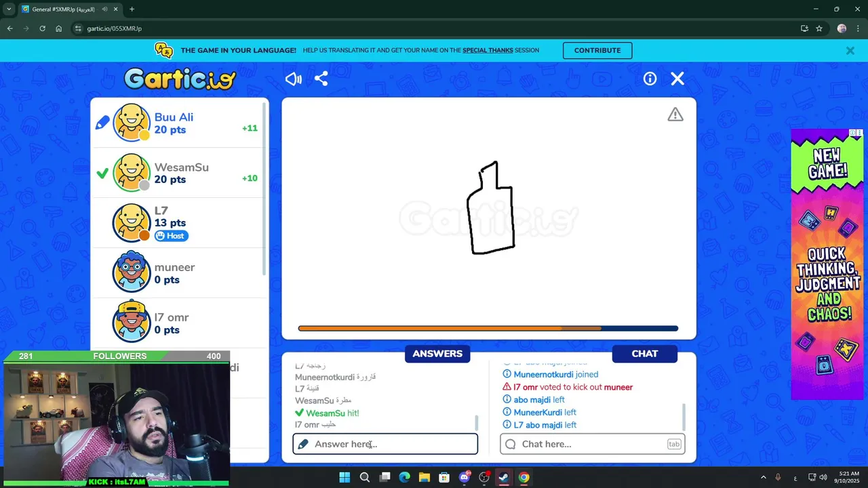868x488 pixels.
Task: Click 'MuneerKurdi left' chat message
Action: pyautogui.click(x=540, y=412)
